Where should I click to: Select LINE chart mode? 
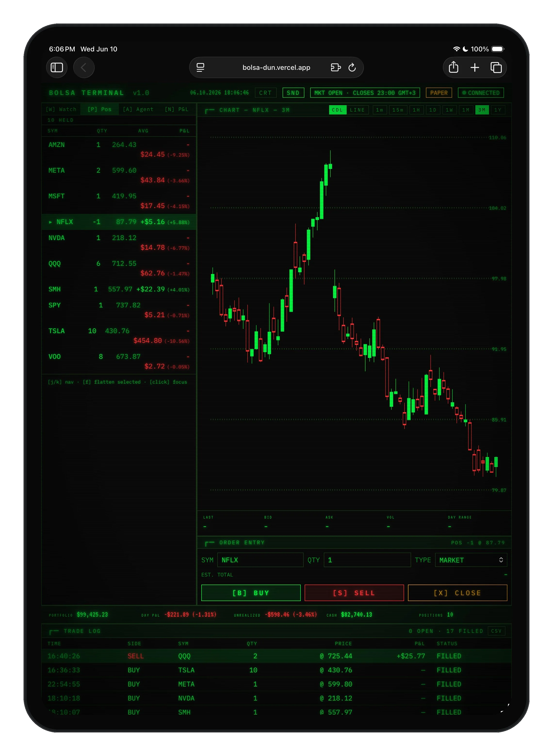pyautogui.click(x=357, y=110)
